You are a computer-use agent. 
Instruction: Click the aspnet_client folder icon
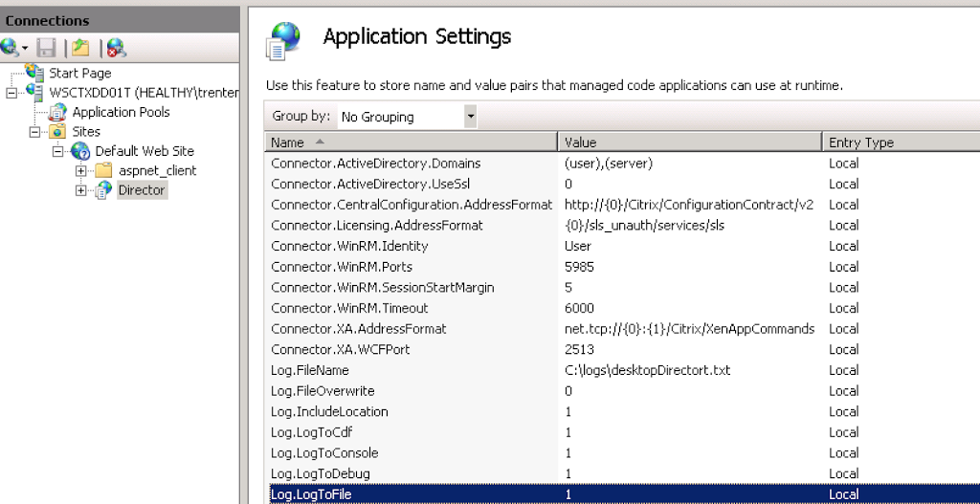103,170
